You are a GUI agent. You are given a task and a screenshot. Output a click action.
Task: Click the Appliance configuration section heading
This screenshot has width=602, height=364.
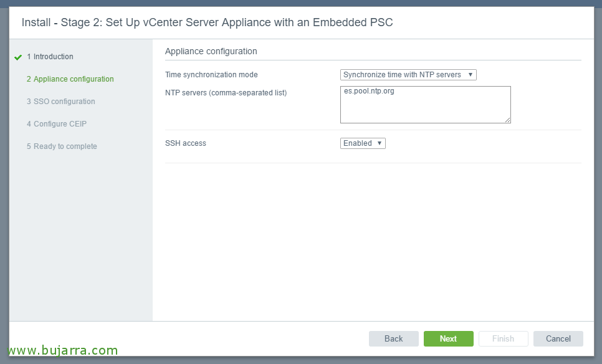pos(211,51)
